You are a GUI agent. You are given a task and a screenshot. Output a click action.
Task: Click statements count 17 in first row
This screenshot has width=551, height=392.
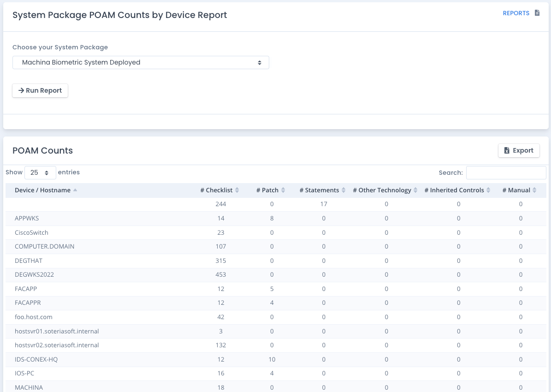pyautogui.click(x=324, y=204)
